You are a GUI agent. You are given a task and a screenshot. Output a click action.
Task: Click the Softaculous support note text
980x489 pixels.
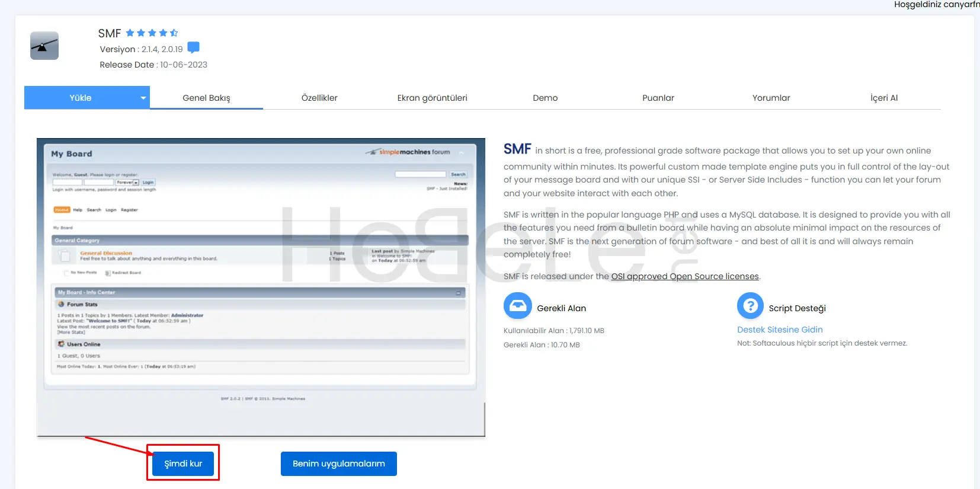coord(822,343)
